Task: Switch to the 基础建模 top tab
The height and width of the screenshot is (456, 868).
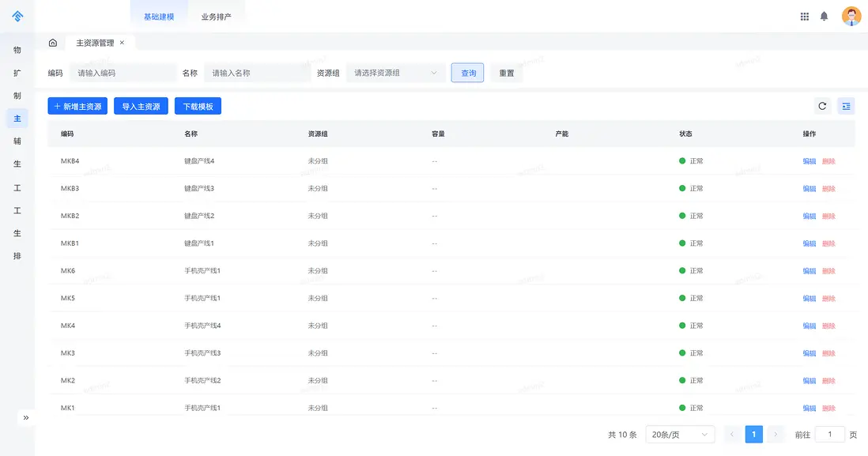Action: pos(159,17)
